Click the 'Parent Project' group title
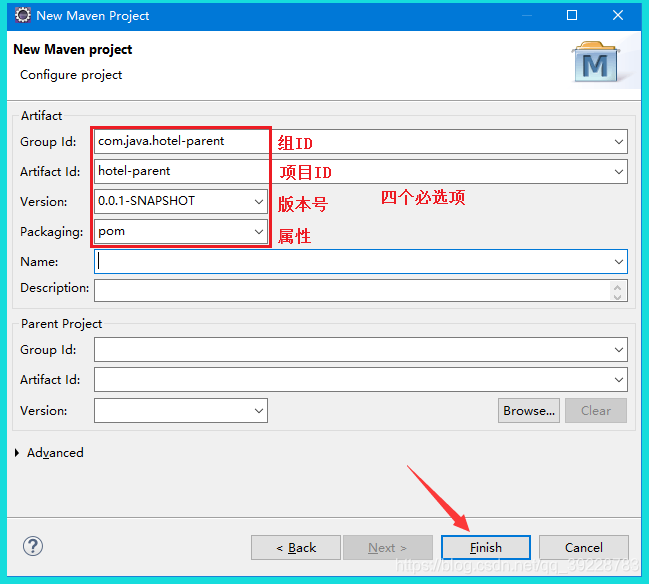Image resolution: width=649 pixels, height=584 pixels. click(x=61, y=324)
